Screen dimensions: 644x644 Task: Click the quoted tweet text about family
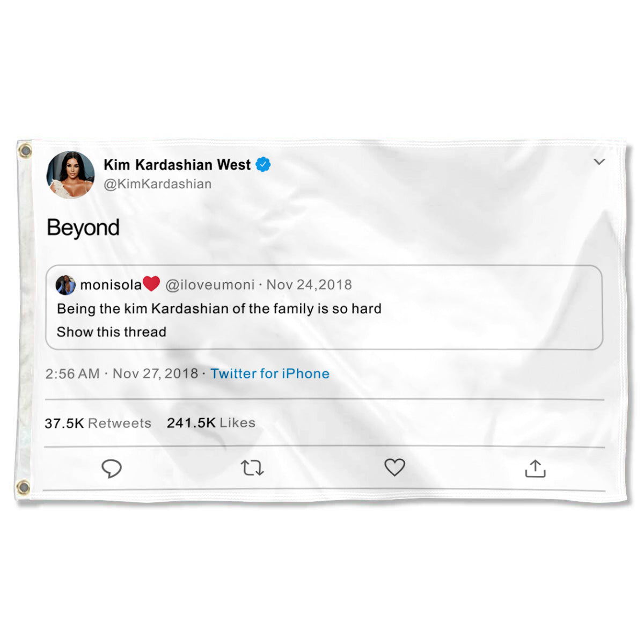[219, 309]
